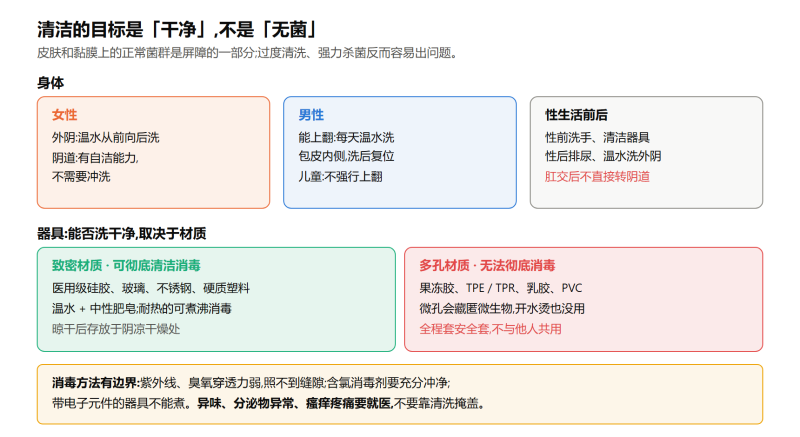Click the line 果冻胶、TPE / TPR、乳胶、PVC
Screen dimensions: 800x437
(x=501, y=288)
